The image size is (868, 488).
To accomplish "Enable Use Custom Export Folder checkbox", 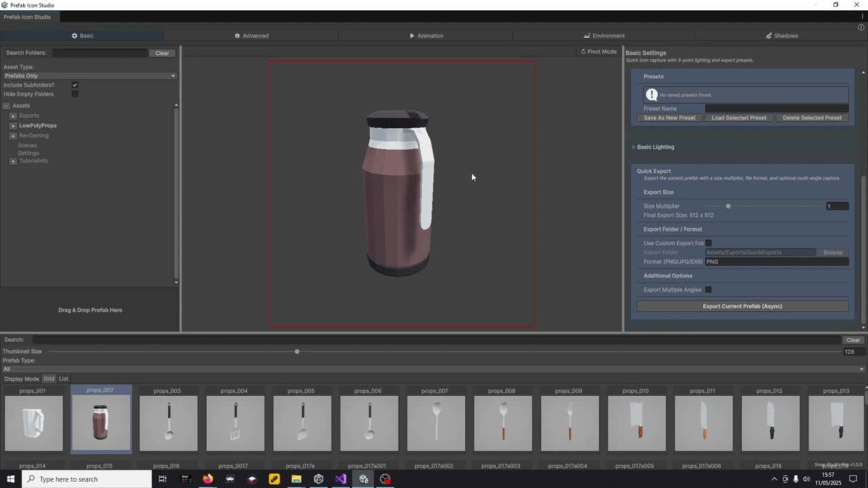I will coord(708,243).
